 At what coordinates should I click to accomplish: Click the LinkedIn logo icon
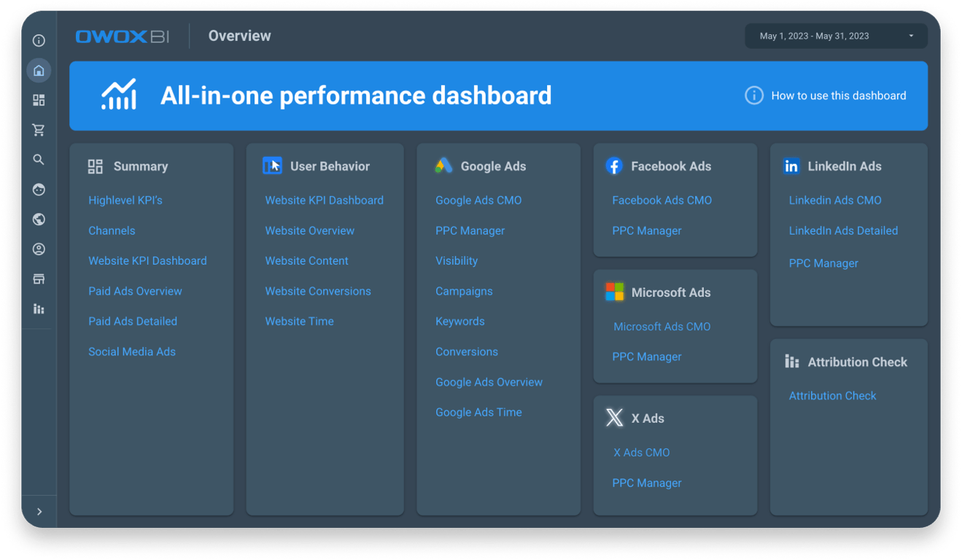[x=791, y=166]
